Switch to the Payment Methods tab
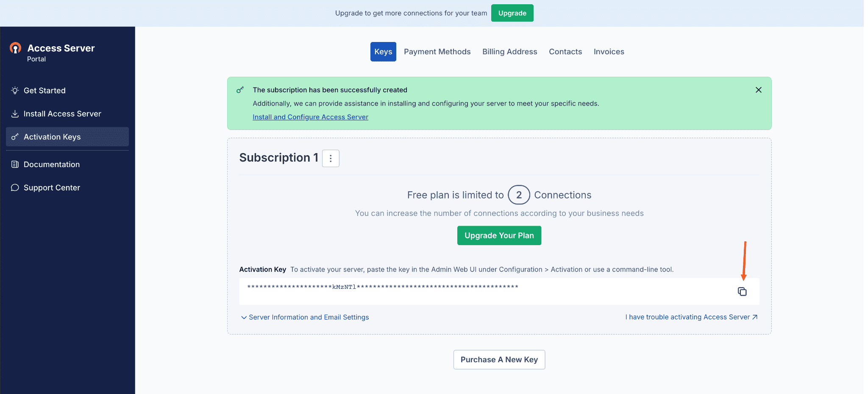 coord(437,52)
